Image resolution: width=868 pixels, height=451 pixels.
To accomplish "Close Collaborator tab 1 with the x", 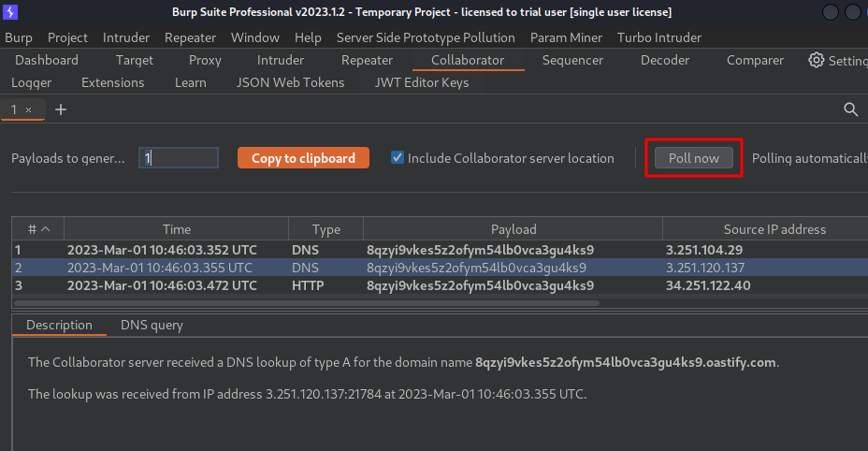I will [x=29, y=110].
